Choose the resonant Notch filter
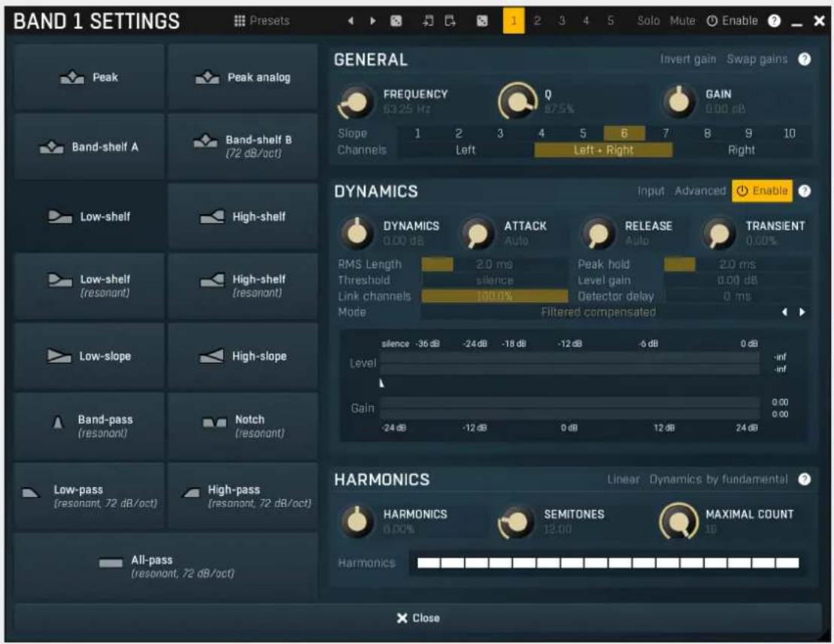Screen dimensions: 834x644 (243, 426)
